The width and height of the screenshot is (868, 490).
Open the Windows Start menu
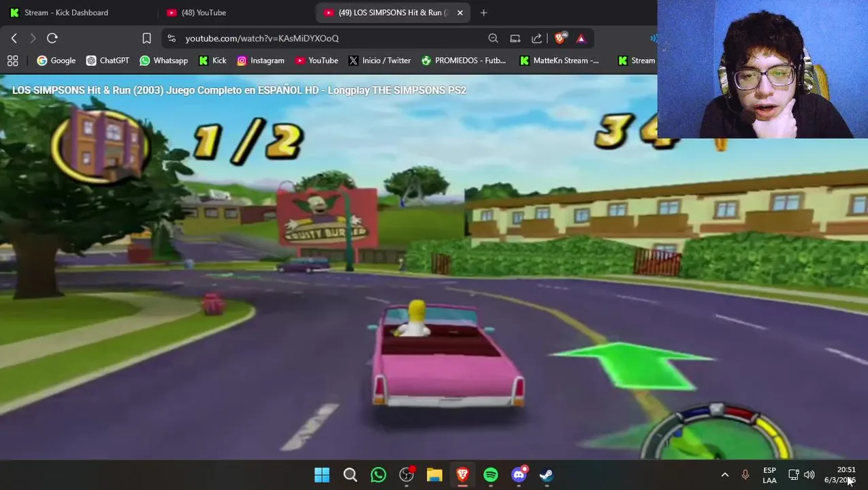tap(322, 475)
